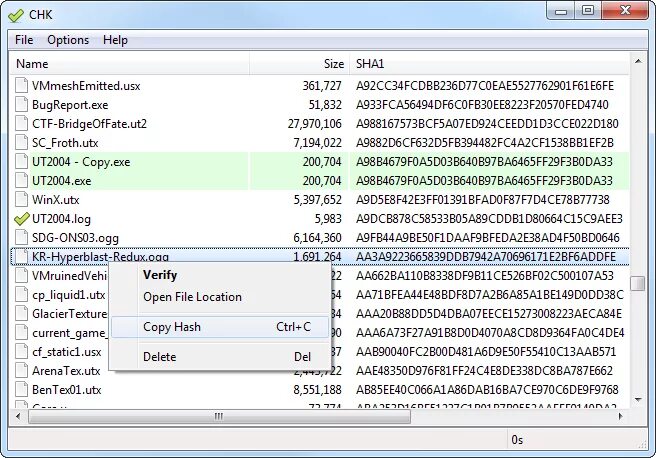Minimize the CHK window

pyautogui.click(x=561, y=11)
